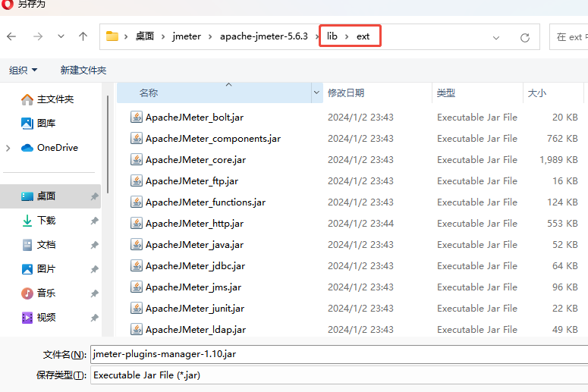The width and height of the screenshot is (588, 392).
Task: Select file ApacheJMeter_java.jar
Action: [194, 245]
